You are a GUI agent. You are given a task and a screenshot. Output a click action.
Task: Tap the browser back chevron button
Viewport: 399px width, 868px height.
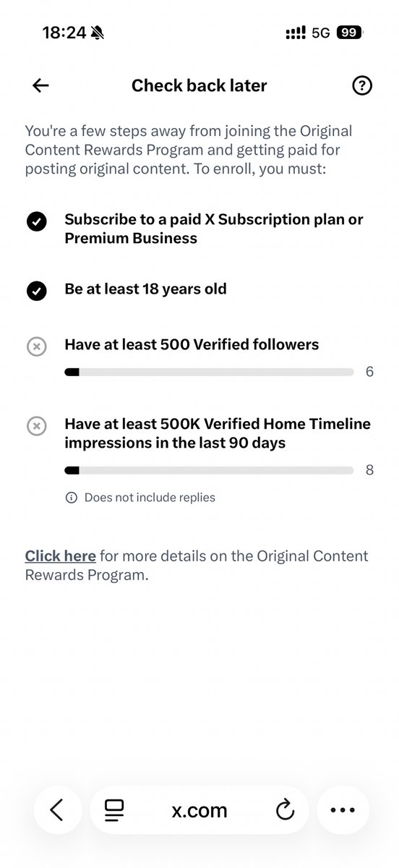[56, 810]
